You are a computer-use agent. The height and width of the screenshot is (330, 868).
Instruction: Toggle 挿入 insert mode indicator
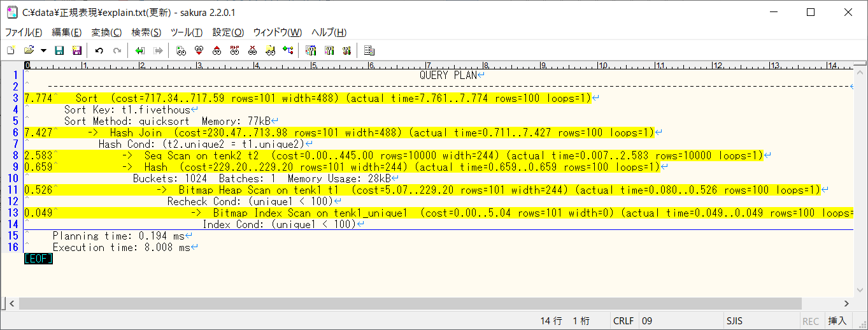click(837, 321)
